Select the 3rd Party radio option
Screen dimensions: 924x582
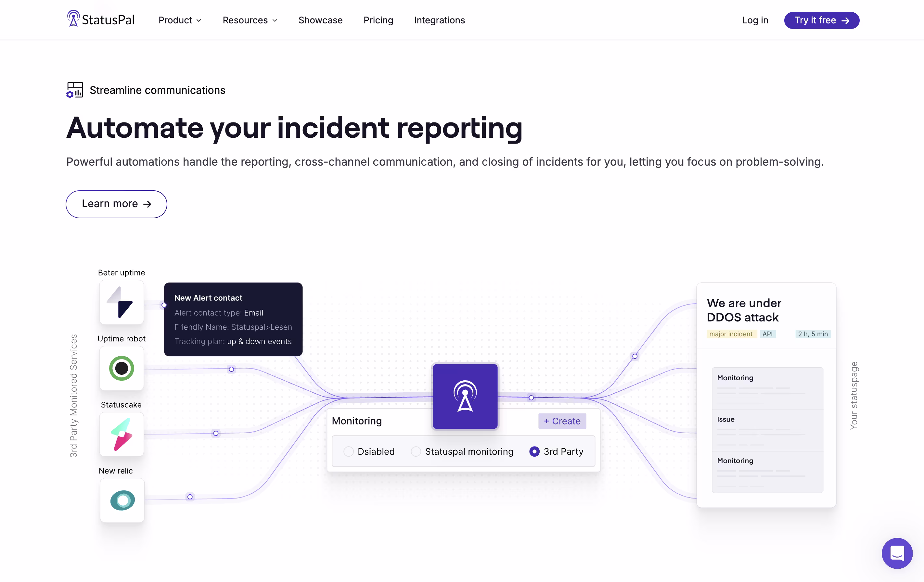click(534, 451)
